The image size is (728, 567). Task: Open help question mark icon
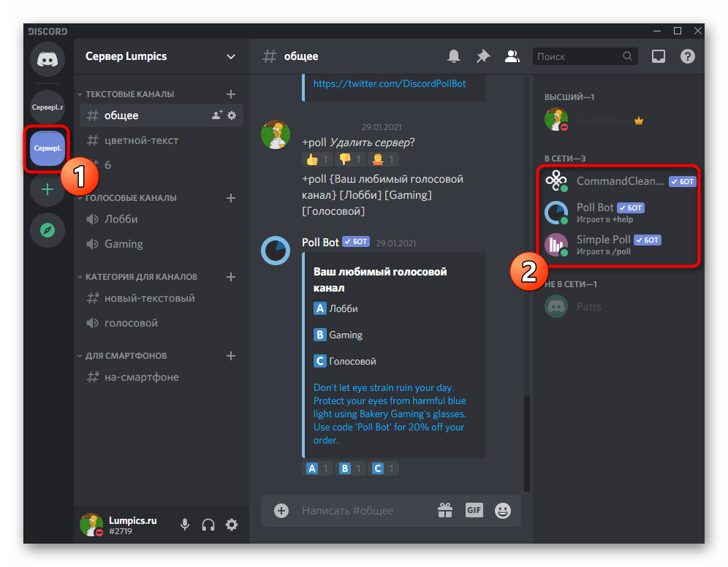coord(688,56)
